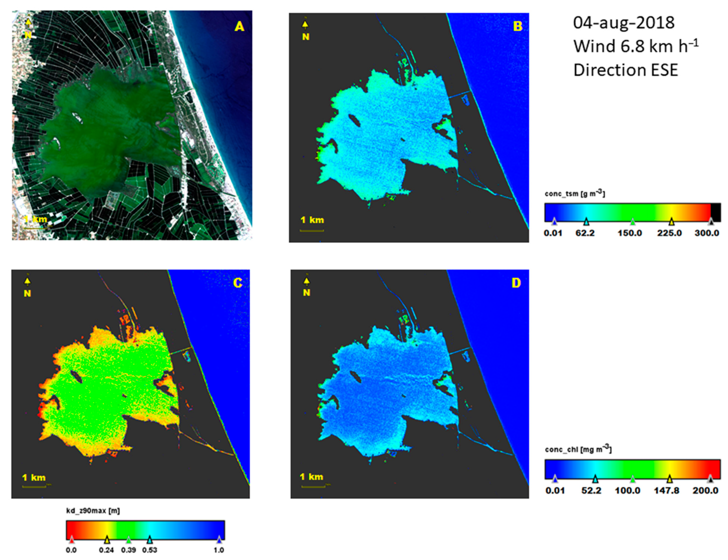This screenshot has height=560, width=728.
Task: Click the north arrow in panel A
Action: (28, 22)
